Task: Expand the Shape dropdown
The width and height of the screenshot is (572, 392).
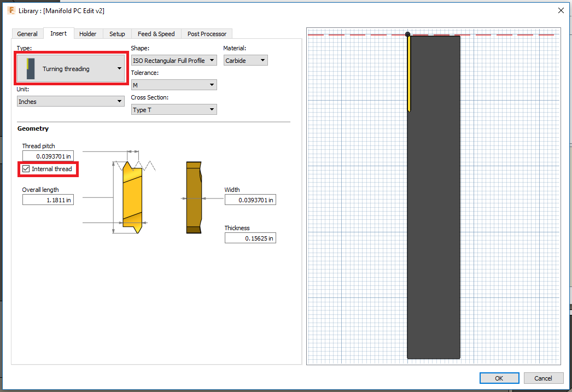Action: (211, 60)
